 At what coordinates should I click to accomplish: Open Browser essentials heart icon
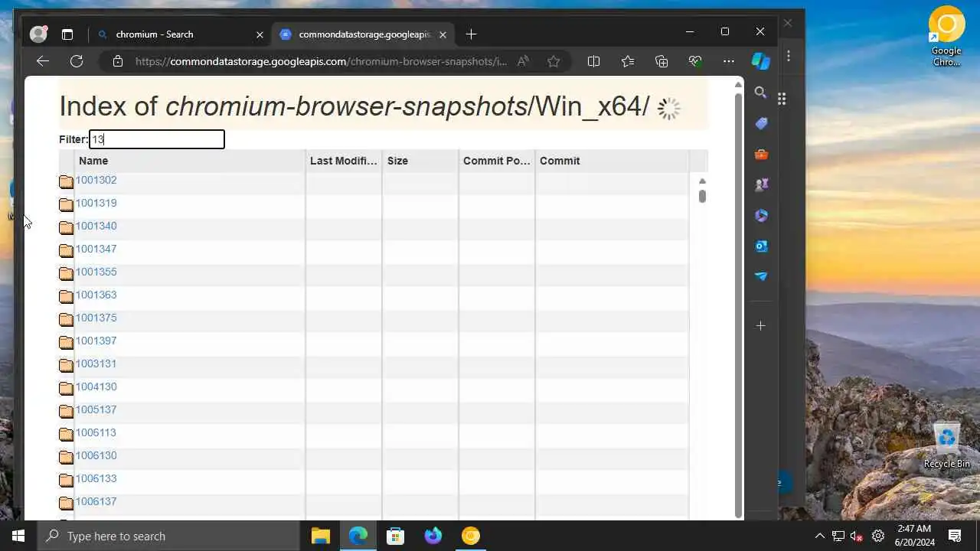coord(695,61)
